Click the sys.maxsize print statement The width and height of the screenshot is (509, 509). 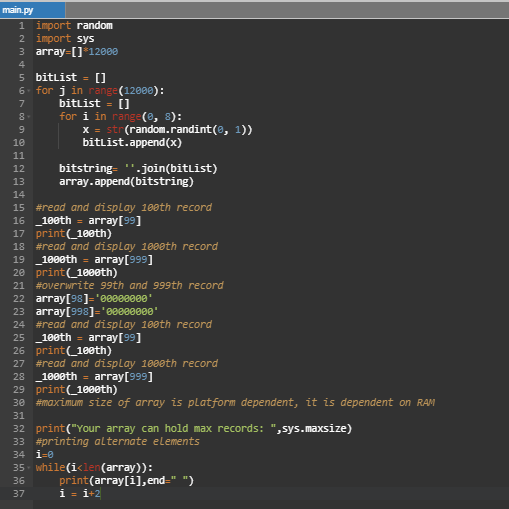click(x=194, y=429)
